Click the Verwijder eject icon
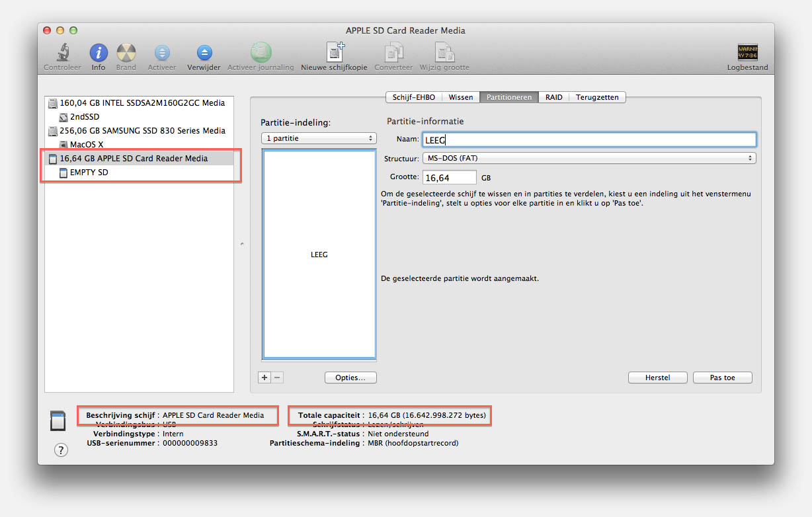This screenshot has width=812, height=517. tap(204, 53)
